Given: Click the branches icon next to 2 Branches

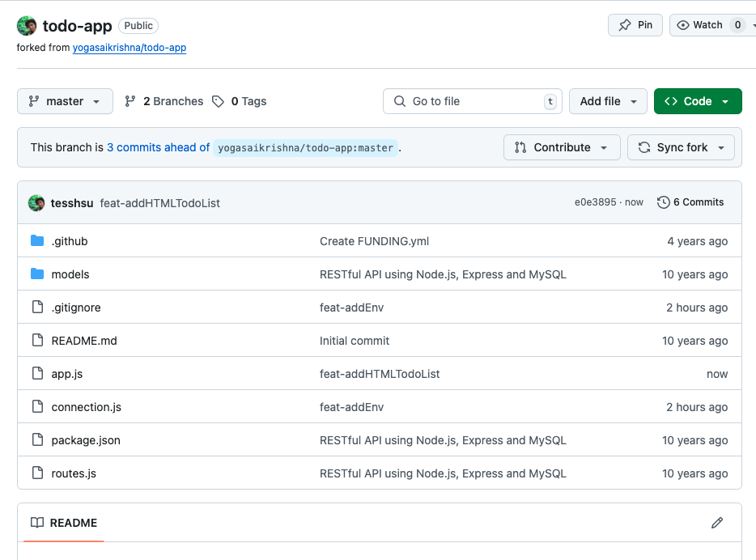Looking at the screenshot, I should coord(130,101).
